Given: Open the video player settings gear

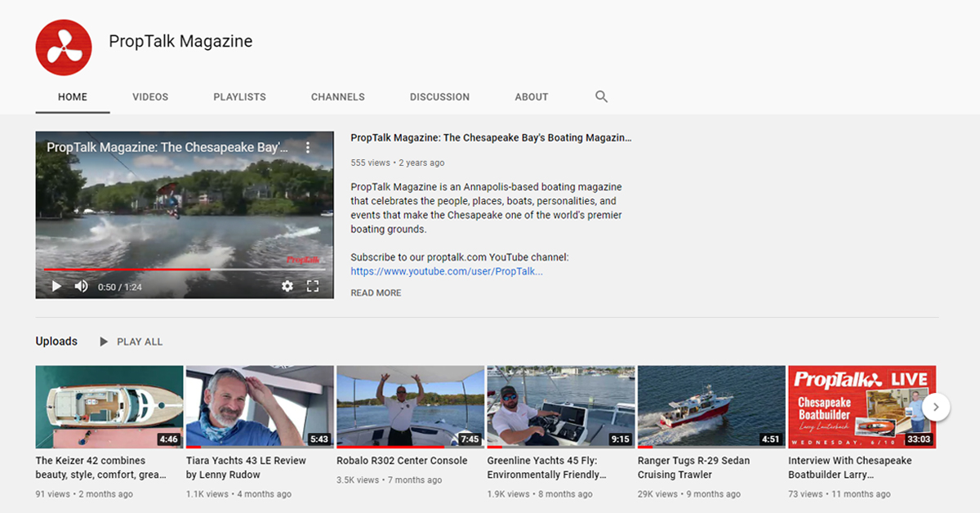Looking at the screenshot, I should pyautogui.click(x=287, y=286).
